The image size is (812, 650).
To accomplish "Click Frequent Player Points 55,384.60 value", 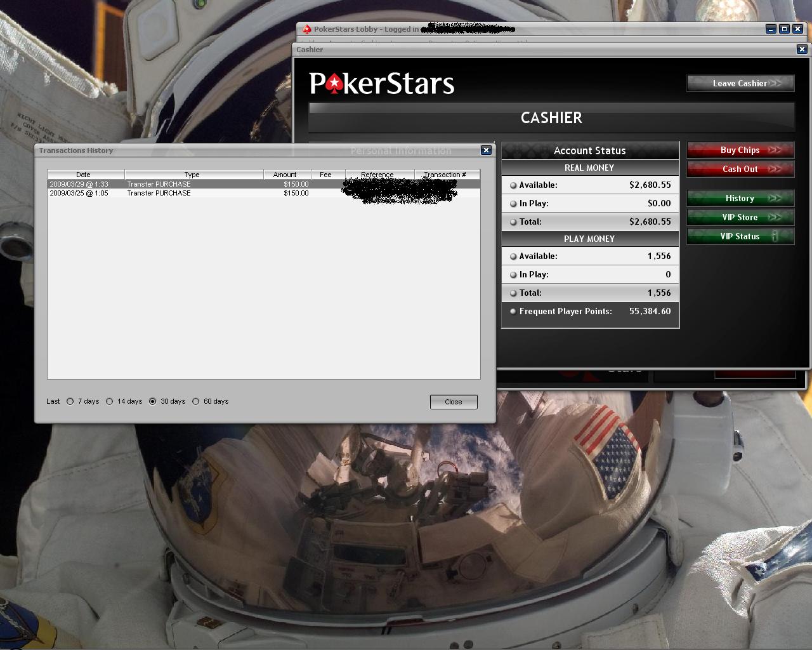I will (x=650, y=311).
